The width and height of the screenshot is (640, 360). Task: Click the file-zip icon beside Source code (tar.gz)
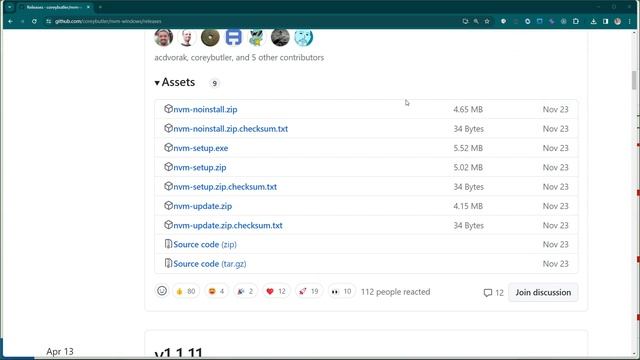[x=168, y=263]
